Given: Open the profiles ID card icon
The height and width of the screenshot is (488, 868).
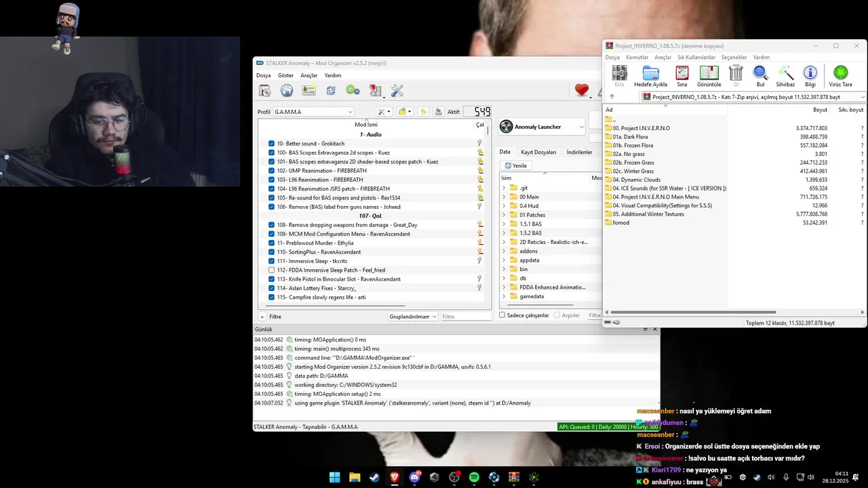Looking at the screenshot, I should [x=309, y=90].
